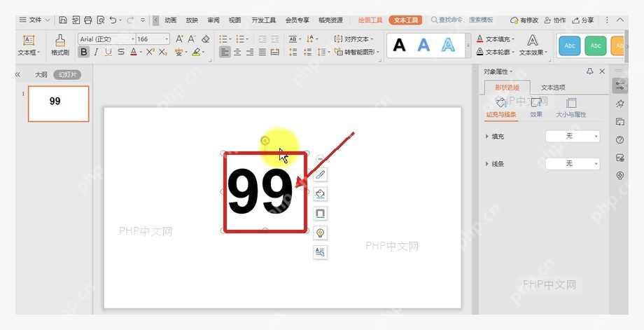This screenshot has width=644, height=330.
Task: Open Convert to Smart Graphic (转智能图形)
Action: tap(357, 52)
